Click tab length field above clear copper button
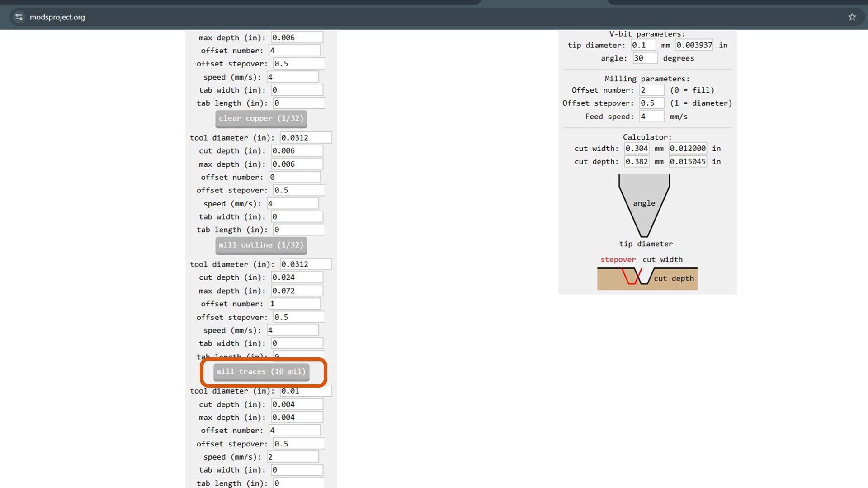The image size is (868, 488). coord(299,103)
